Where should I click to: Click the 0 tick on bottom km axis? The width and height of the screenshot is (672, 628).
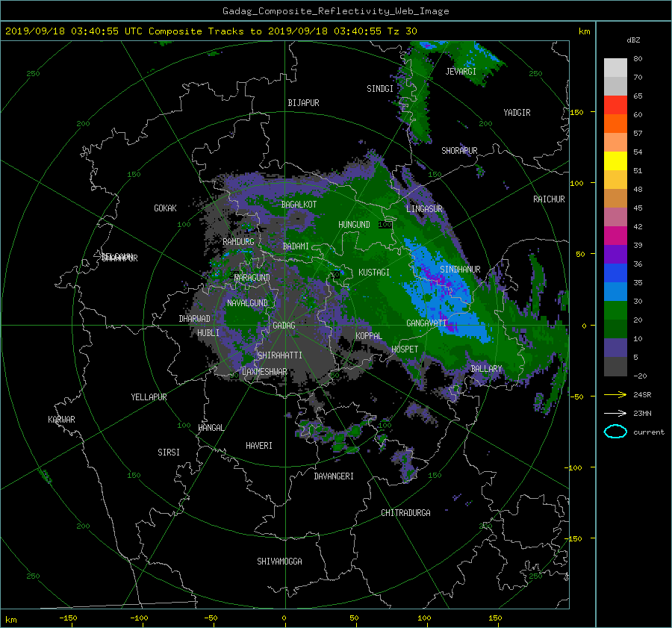(x=284, y=618)
